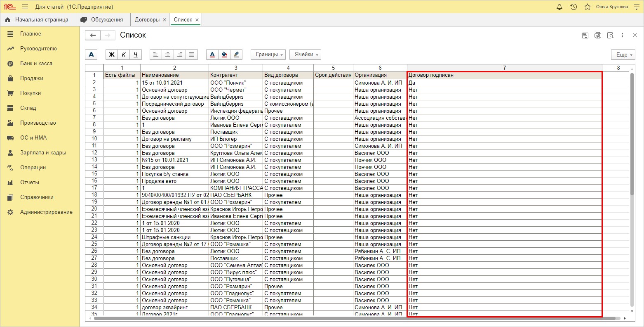This screenshot has width=644, height=327.
Task: Select cell Штрафные санкции
Action: (174, 237)
